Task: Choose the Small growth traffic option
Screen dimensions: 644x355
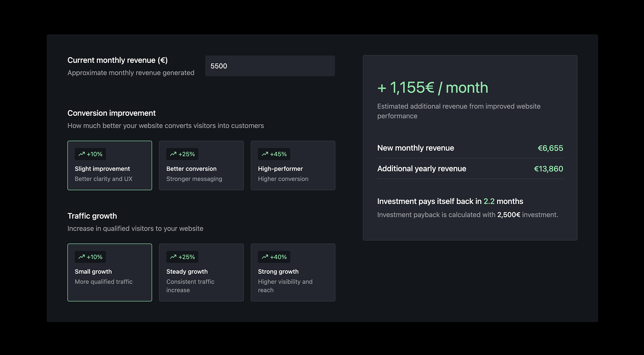Action: coord(109,272)
